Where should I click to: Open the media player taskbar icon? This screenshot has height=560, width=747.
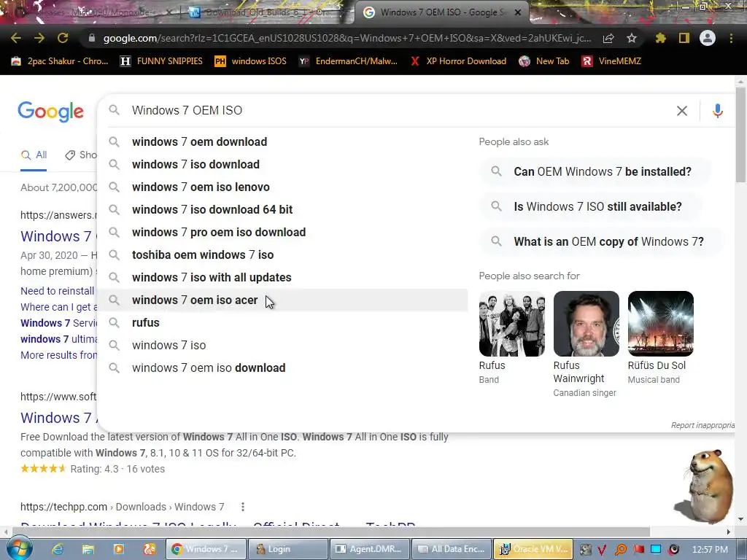119,549
